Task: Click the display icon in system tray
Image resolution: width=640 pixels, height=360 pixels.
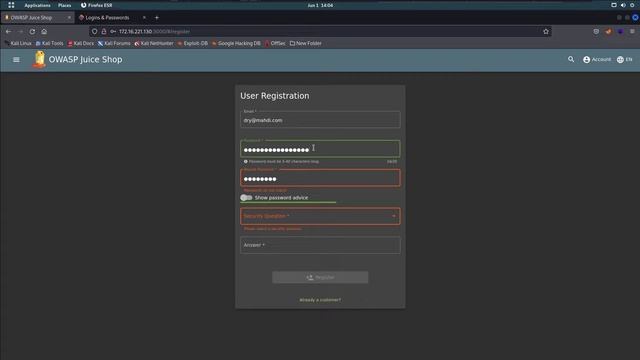Action: click(x=613, y=5)
